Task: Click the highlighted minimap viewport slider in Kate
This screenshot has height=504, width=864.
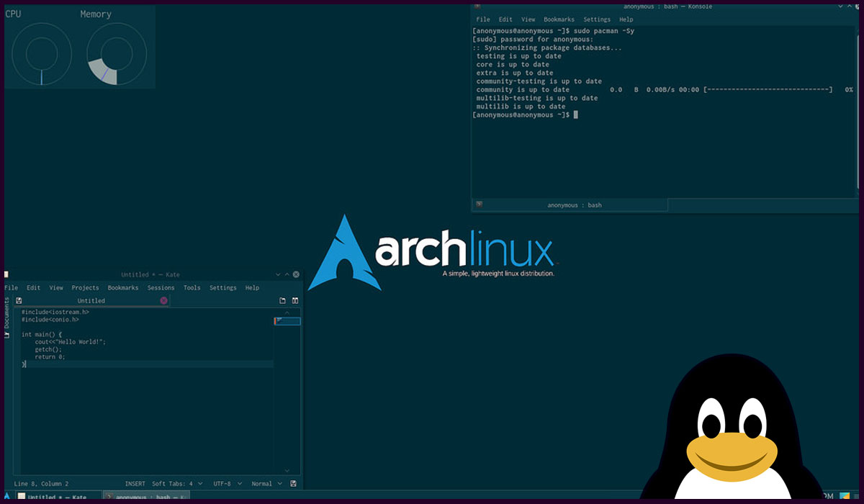Action: tap(287, 321)
